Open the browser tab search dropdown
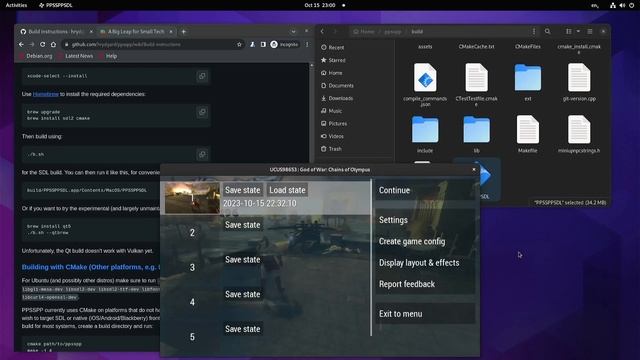The image size is (640, 360). tap(293, 31)
